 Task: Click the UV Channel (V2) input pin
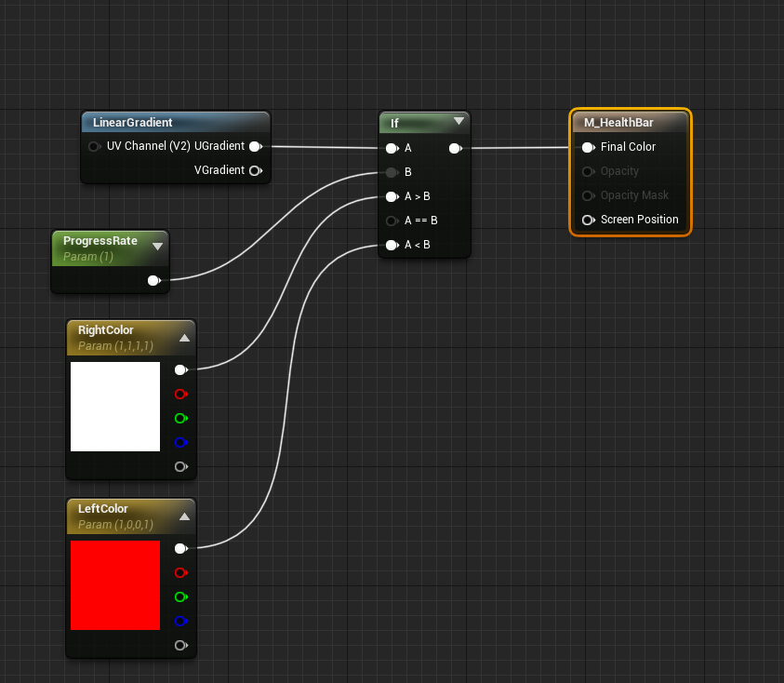94,147
